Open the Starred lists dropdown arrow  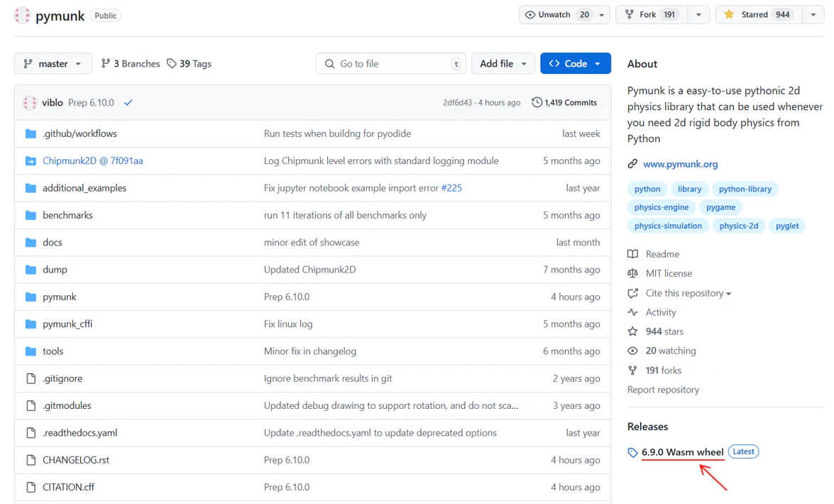tap(813, 15)
